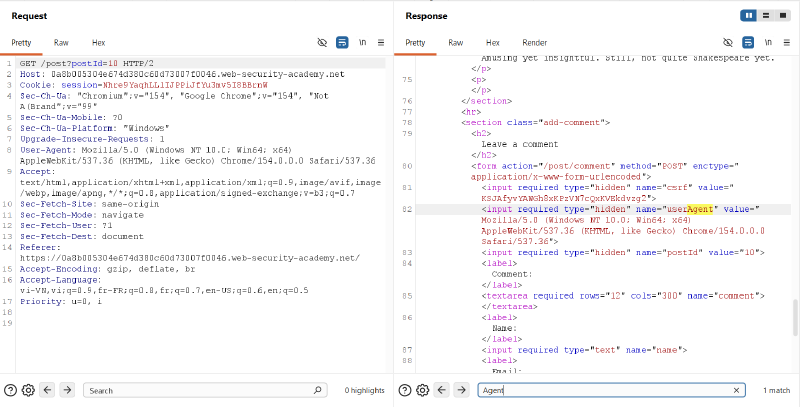Open Request search help icon
800x407 pixels.
(x=10, y=390)
